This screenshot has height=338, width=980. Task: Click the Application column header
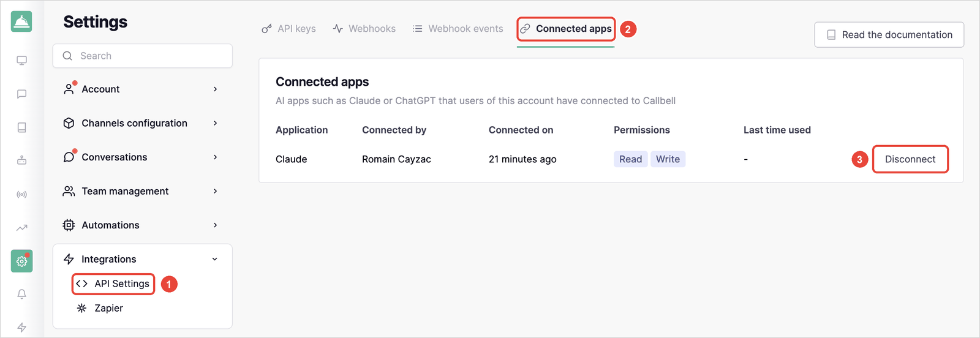302,130
